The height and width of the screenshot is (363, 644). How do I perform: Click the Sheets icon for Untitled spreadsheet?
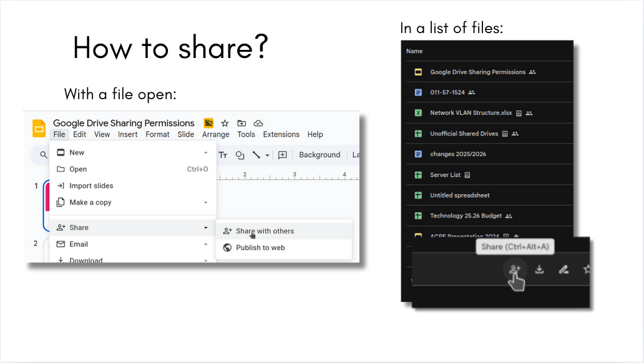point(418,195)
